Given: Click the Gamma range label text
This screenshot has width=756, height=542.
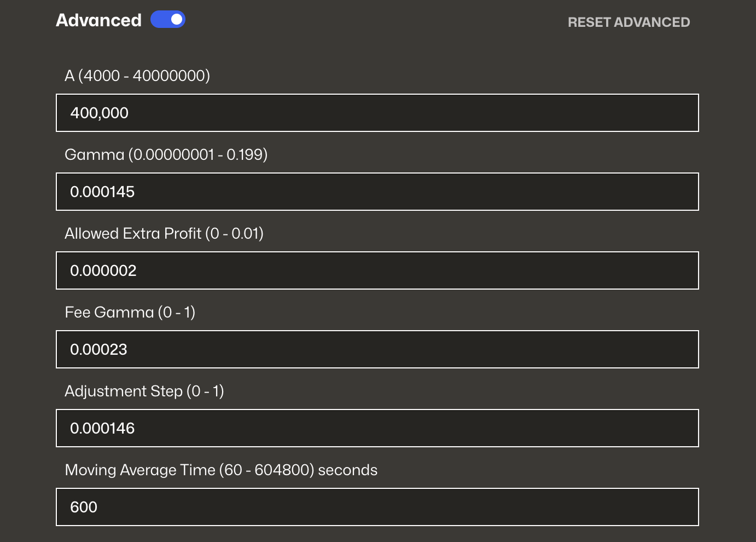Looking at the screenshot, I should (166, 154).
